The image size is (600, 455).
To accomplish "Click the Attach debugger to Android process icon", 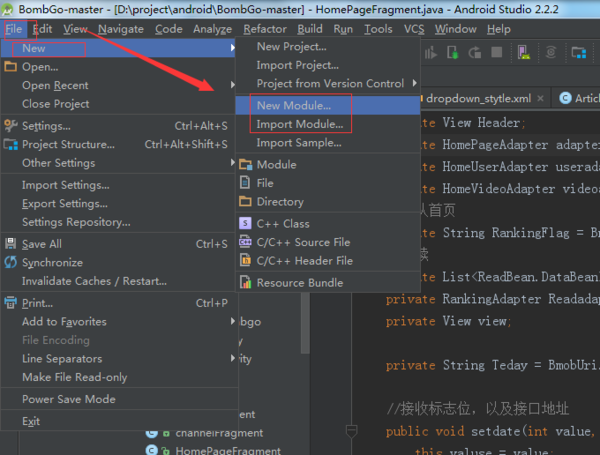I will (x=453, y=52).
